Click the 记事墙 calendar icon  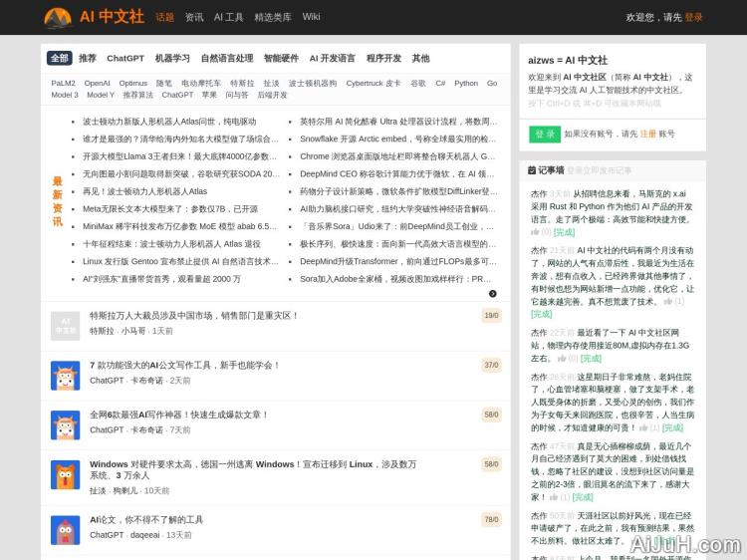click(x=532, y=170)
